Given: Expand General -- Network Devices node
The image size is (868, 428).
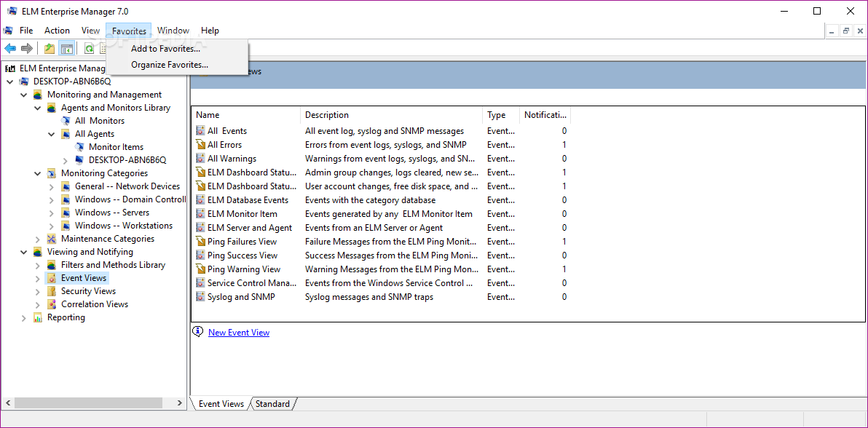Looking at the screenshot, I should [x=52, y=186].
